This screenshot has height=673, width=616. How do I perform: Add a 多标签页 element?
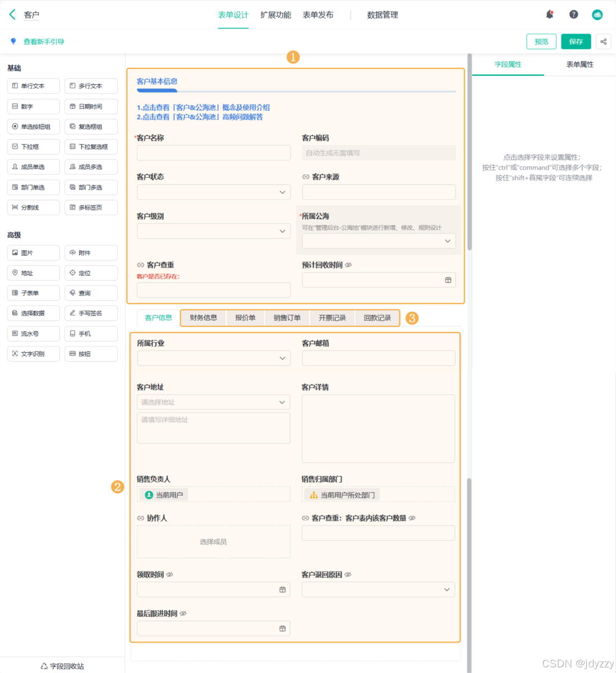tap(91, 208)
